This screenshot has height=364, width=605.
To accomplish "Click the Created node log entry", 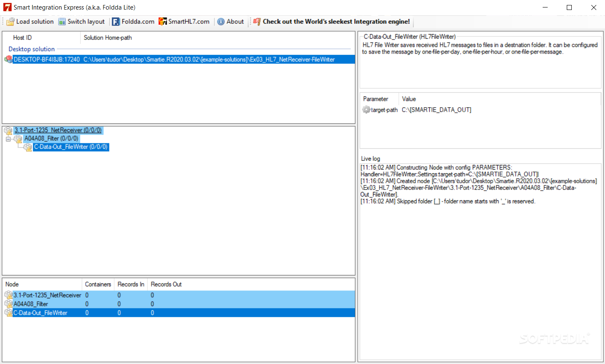I will click(479, 188).
